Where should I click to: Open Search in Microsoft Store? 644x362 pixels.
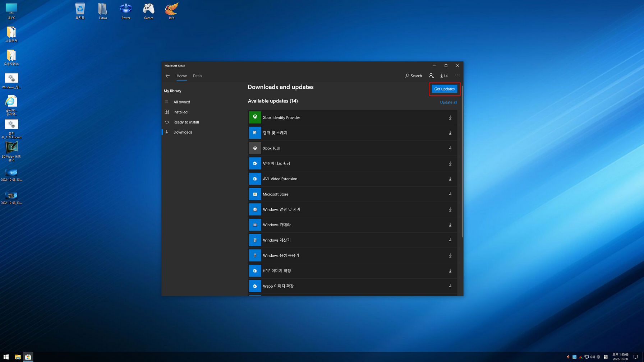[x=413, y=76]
